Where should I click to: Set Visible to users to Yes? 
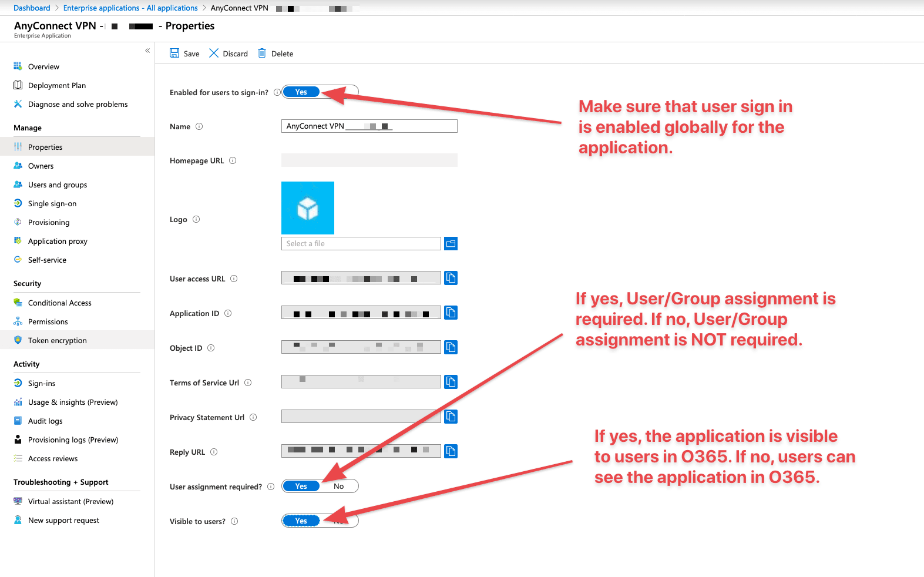[301, 521]
